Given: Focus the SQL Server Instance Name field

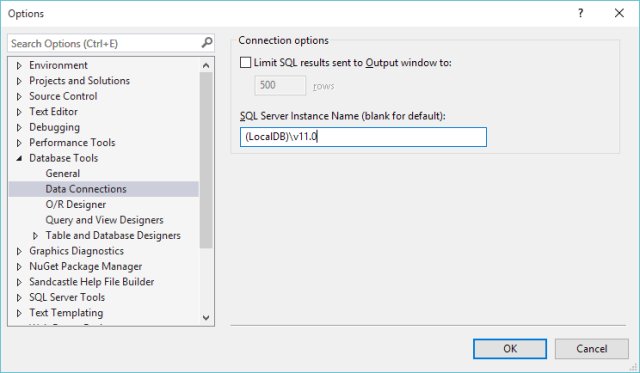Looking at the screenshot, I should [x=363, y=137].
